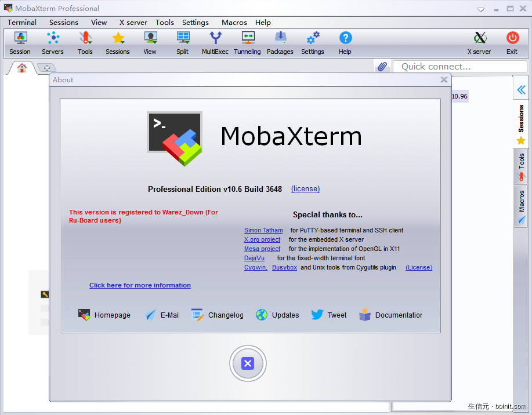Viewport: 532px width, 415px height.
Task: Open the Macros vertical side tab
Action: click(521, 207)
